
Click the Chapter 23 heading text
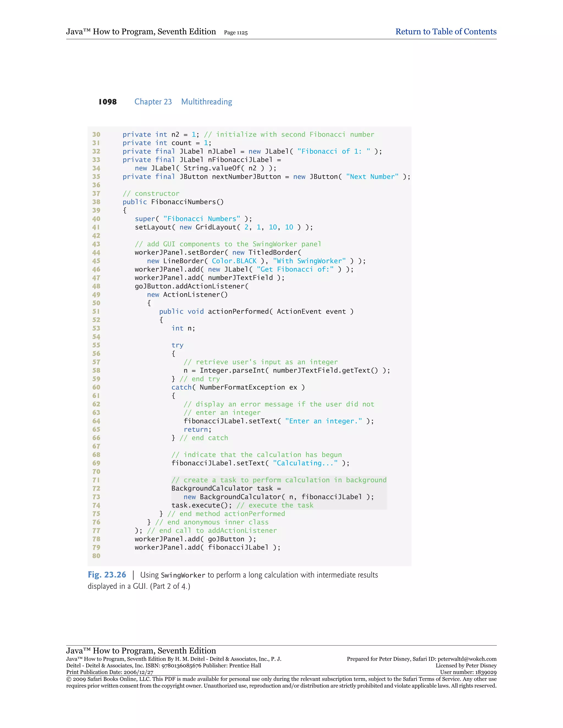pos(153,102)
